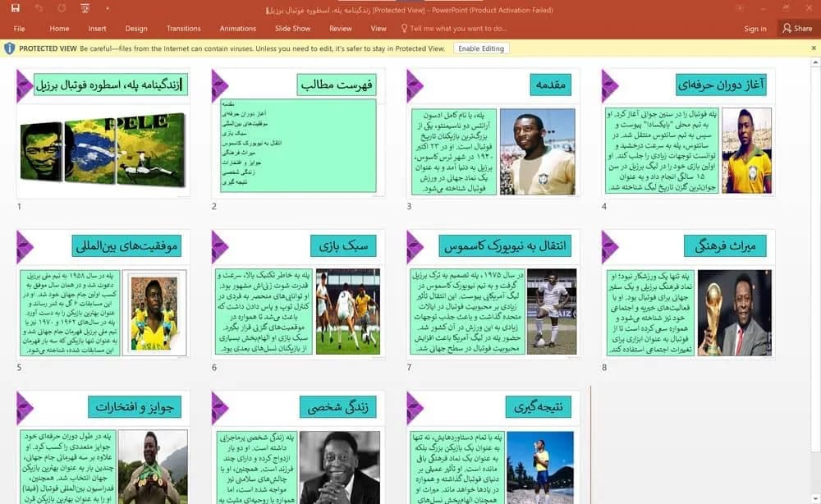Go to the Slide Show tab
821x504 pixels.
[x=293, y=29]
